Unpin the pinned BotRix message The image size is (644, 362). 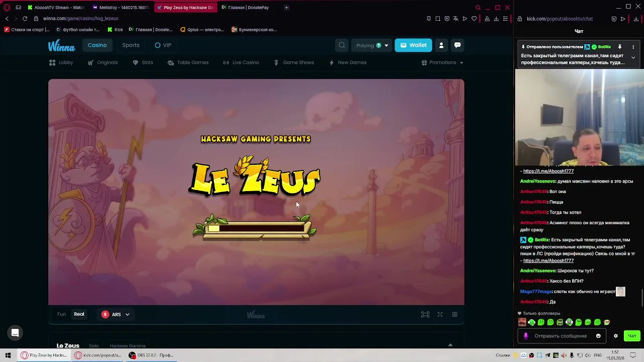coord(620,47)
